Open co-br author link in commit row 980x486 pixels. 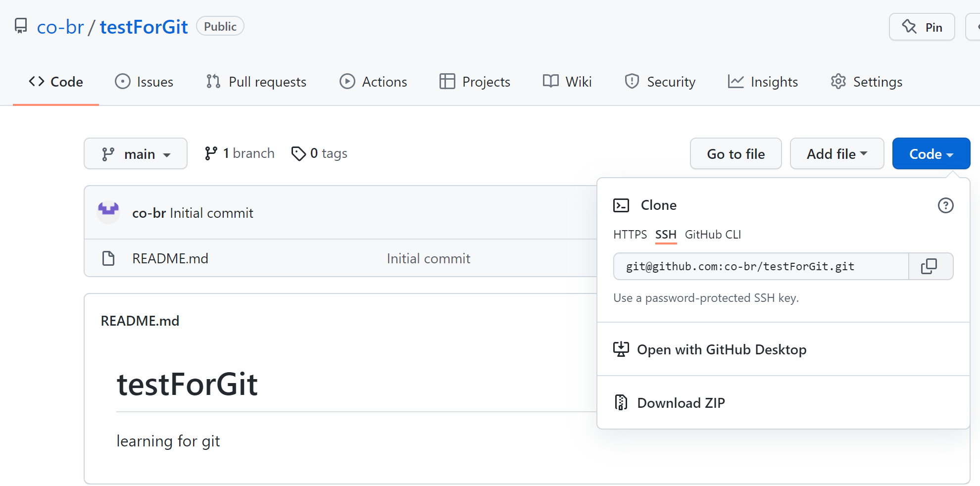(x=148, y=213)
